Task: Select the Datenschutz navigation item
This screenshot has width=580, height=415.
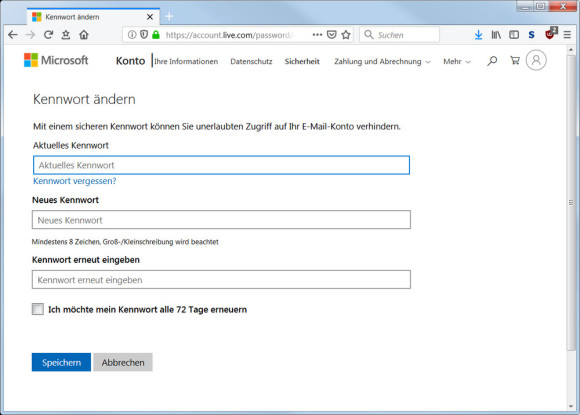Action: 251,61
